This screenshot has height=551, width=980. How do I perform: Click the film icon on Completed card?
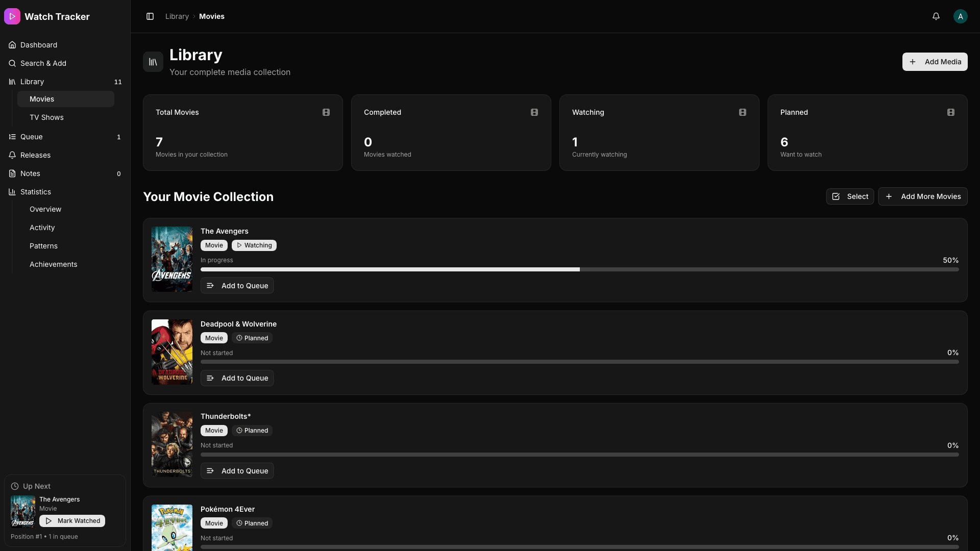tap(534, 112)
